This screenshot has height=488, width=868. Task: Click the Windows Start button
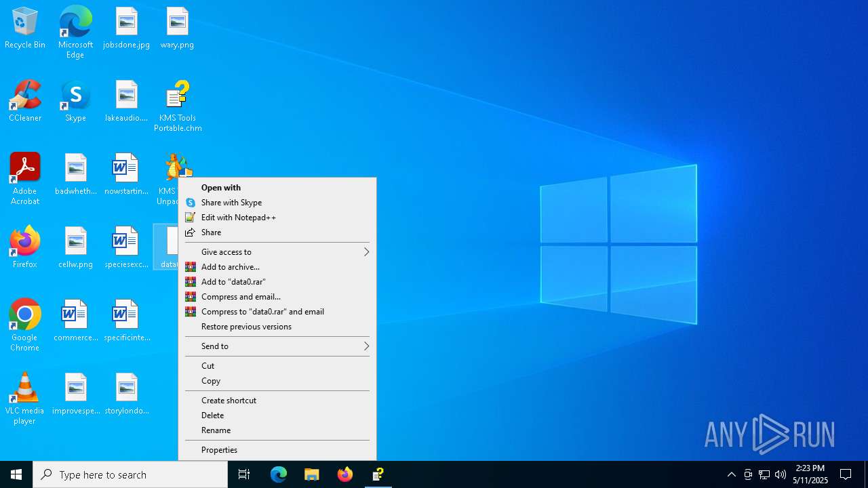tap(16, 474)
